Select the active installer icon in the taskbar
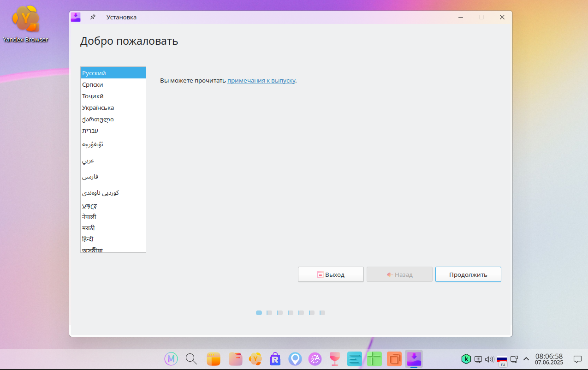 coord(414,358)
